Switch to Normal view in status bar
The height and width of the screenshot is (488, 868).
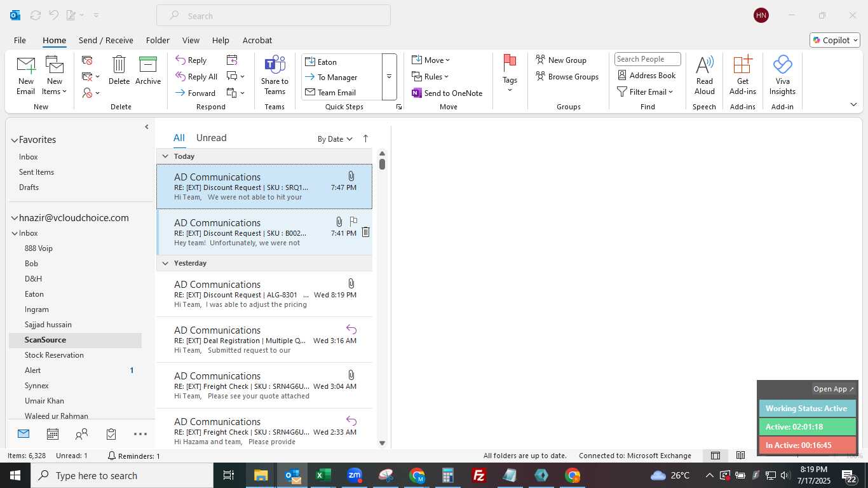pyautogui.click(x=715, y=456)
